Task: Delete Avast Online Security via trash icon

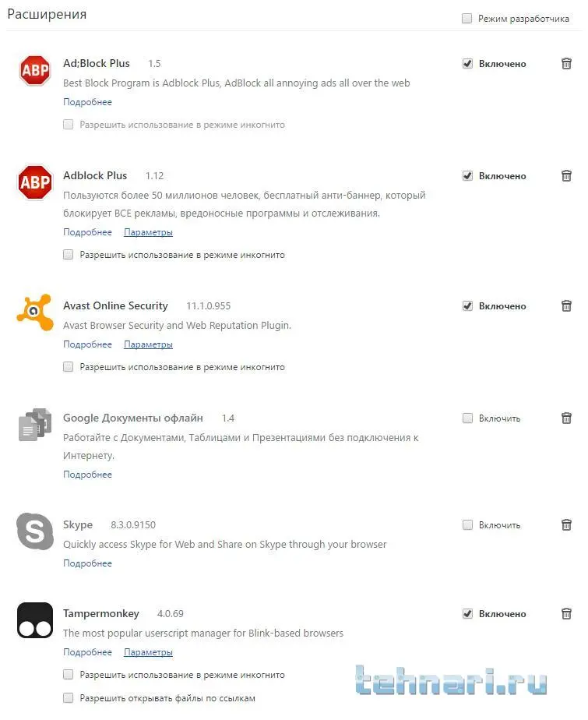Action: 566,306
